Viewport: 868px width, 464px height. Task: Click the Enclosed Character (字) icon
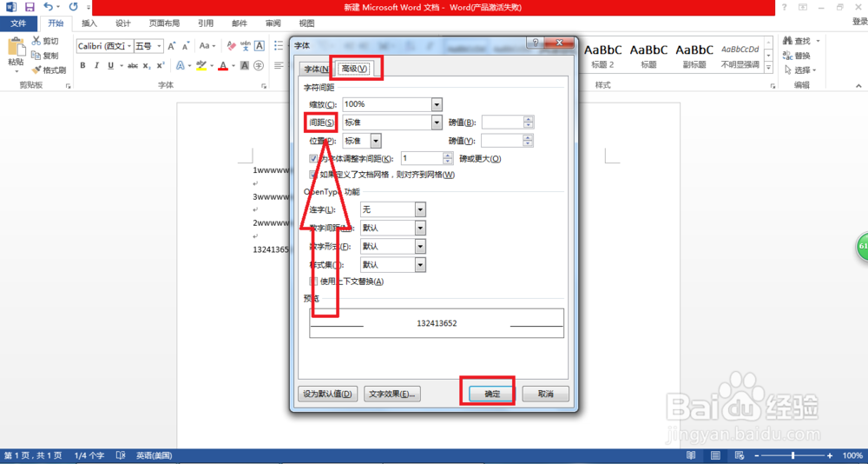[x=259, y=65]
